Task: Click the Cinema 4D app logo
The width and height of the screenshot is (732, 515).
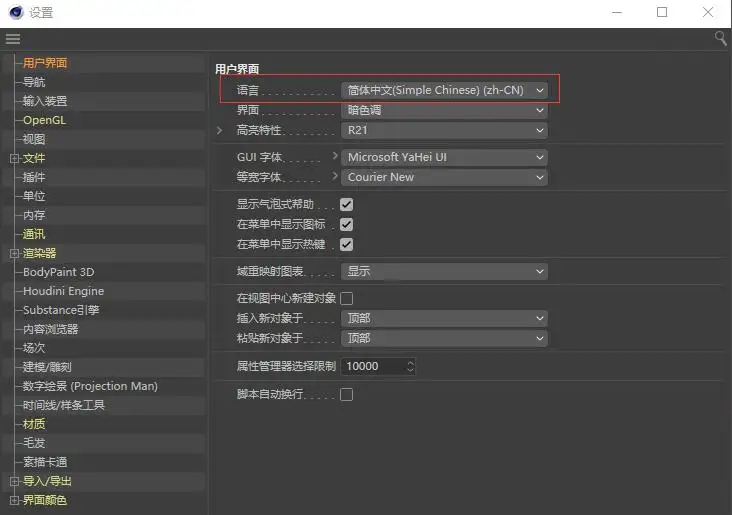Action: click(x=16, y=12)
